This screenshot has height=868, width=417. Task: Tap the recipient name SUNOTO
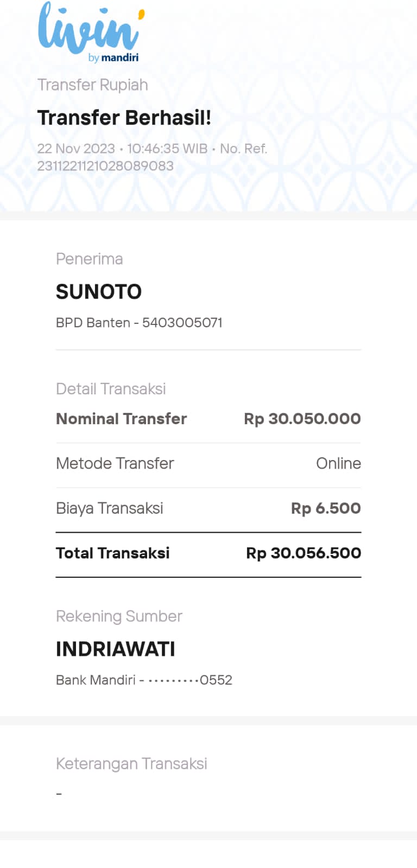[x=99, y=292]
